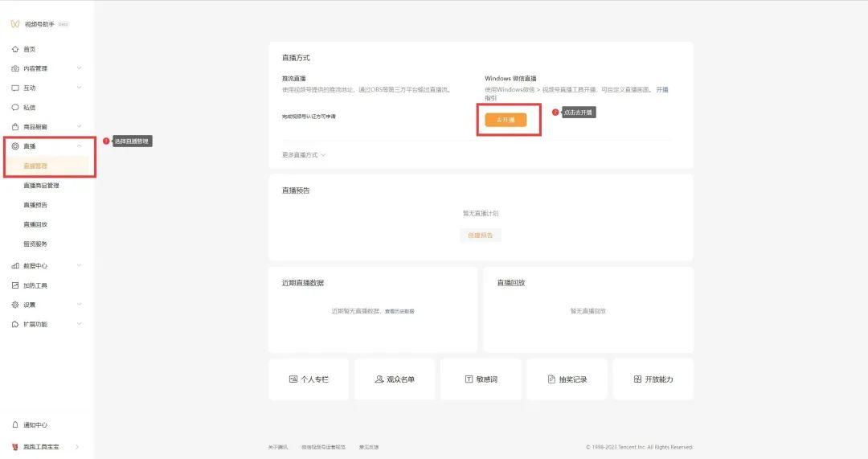This screenshot has height=459, width=868.
Task: Expand the 设置 sidebar section
Action: point(79,305)
